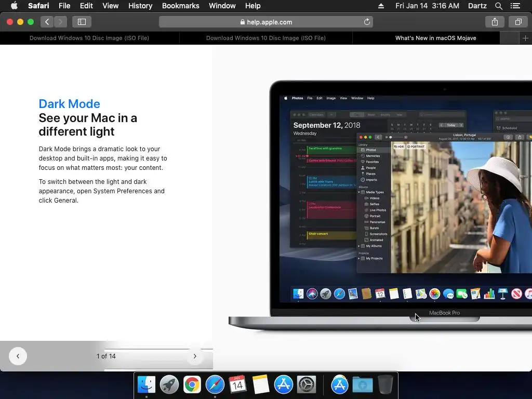
Task: Open the Help menu
Action: pyautogui.click(x=253, y=6)
